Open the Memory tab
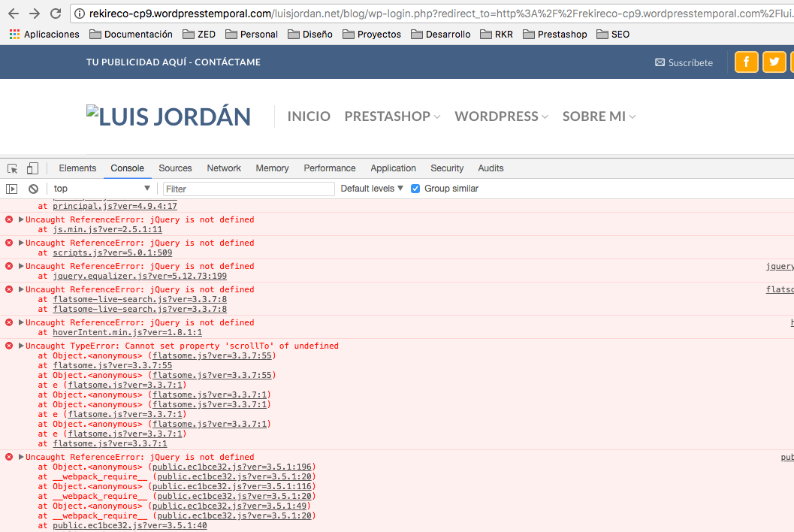Viewport: 794px width, 532px height. [272, 168]
